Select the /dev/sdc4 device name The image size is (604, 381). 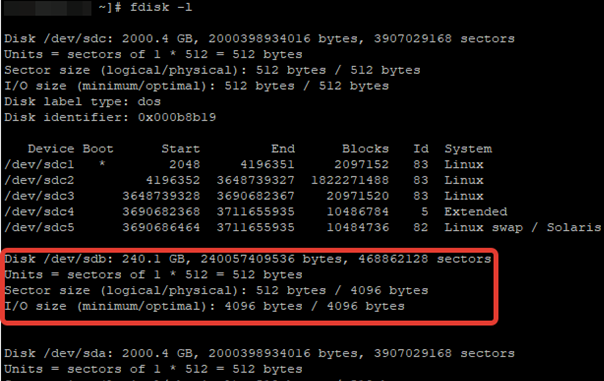39,212
